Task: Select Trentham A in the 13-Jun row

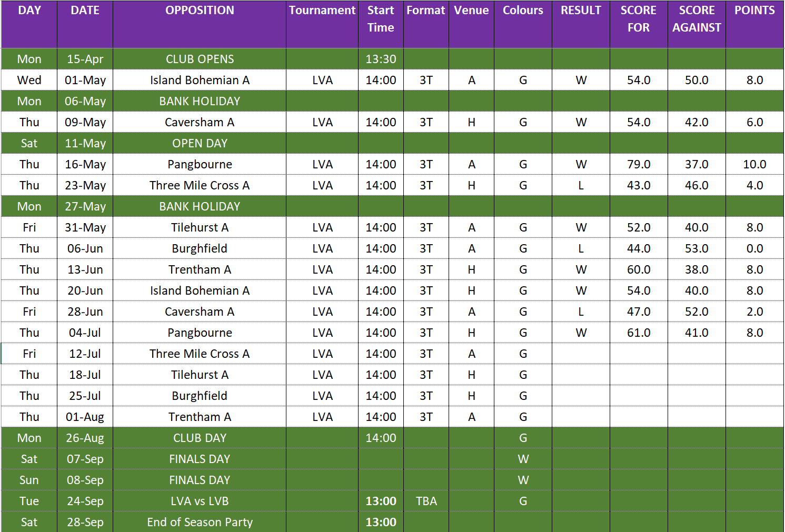Action: [x=200, y=269]
